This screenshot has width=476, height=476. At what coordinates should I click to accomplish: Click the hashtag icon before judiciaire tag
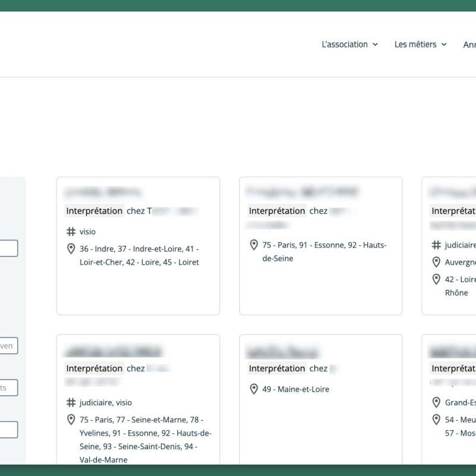point(437,245)
